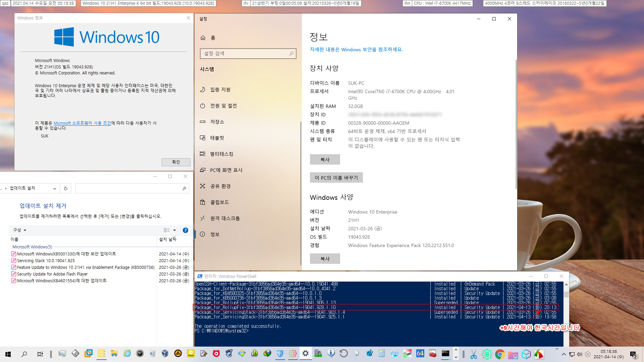Screen dimensions: 644x362
Task: Click 확인 in the Windows 정보 dialog
Action: coord(176,162)
